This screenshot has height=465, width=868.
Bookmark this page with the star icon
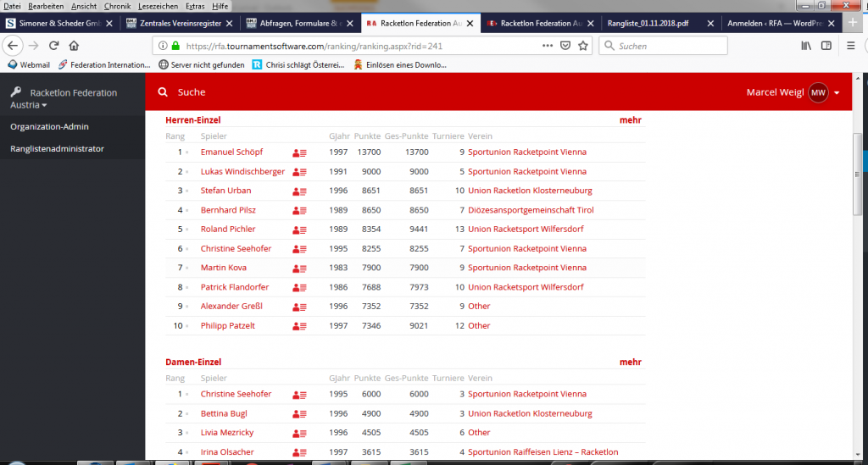pyautogui.click(x=583, y=46)
